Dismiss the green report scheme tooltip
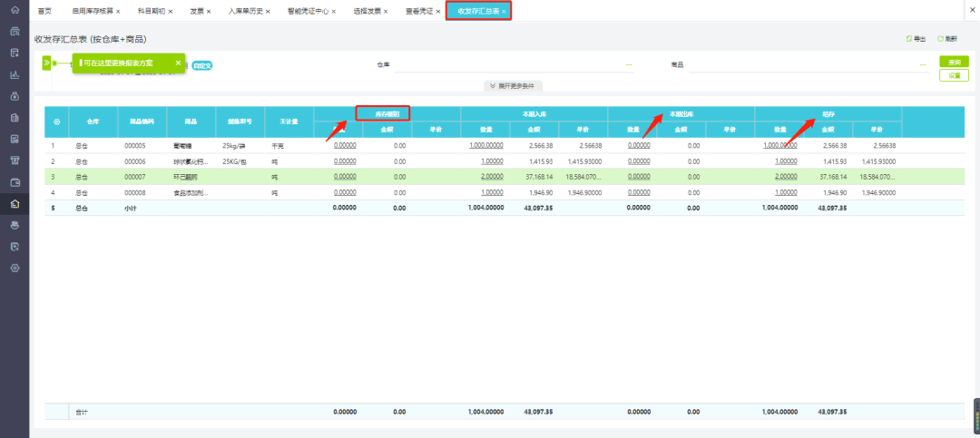 (178, 63)
